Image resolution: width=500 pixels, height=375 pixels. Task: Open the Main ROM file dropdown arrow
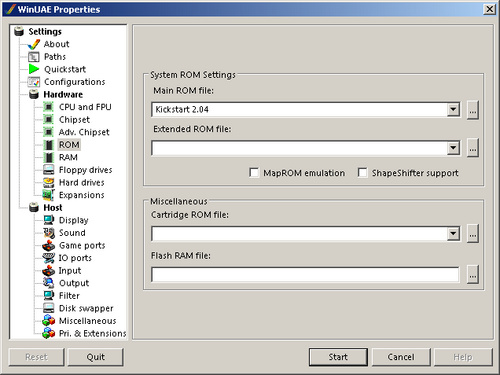453,110
